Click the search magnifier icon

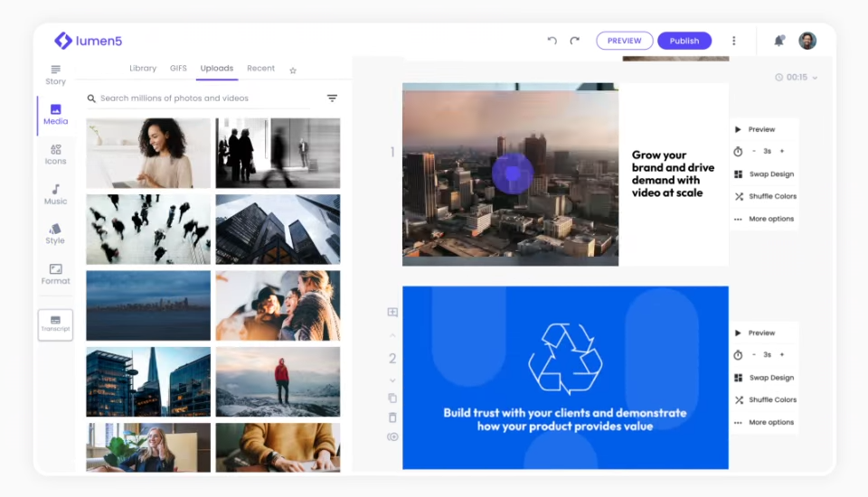91,98
